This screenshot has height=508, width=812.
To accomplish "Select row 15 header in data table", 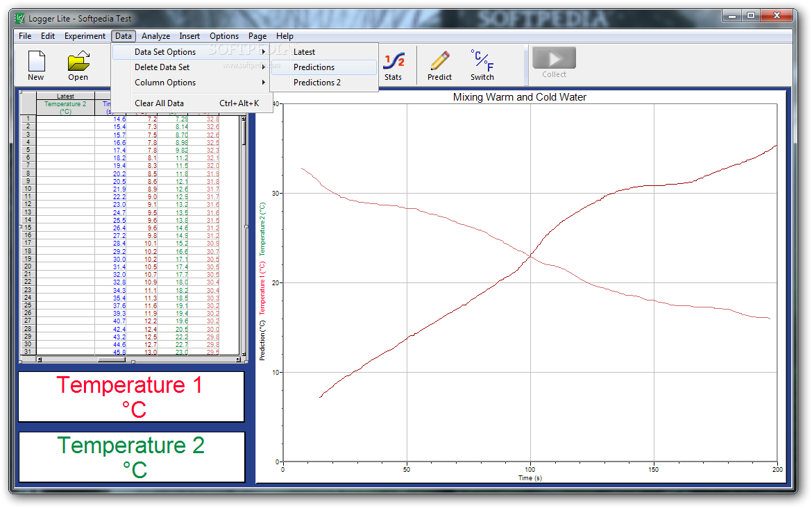I will (28, 228).
